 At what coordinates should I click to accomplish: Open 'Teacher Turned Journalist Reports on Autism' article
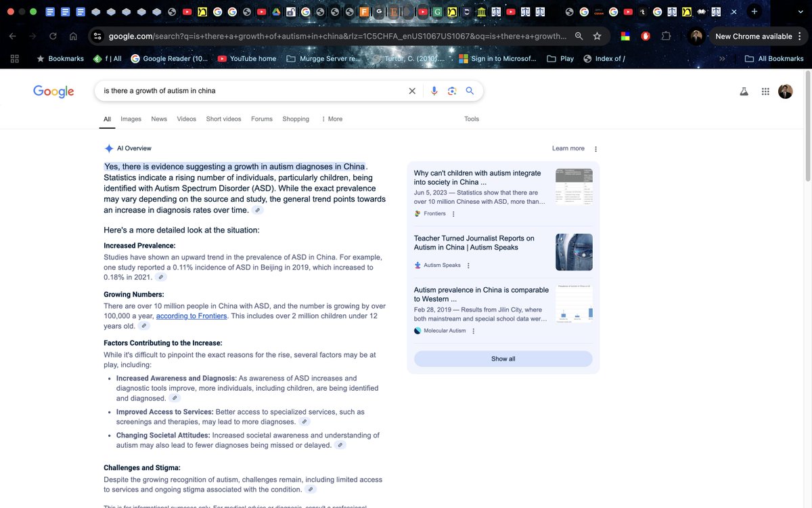coord(474,243)
